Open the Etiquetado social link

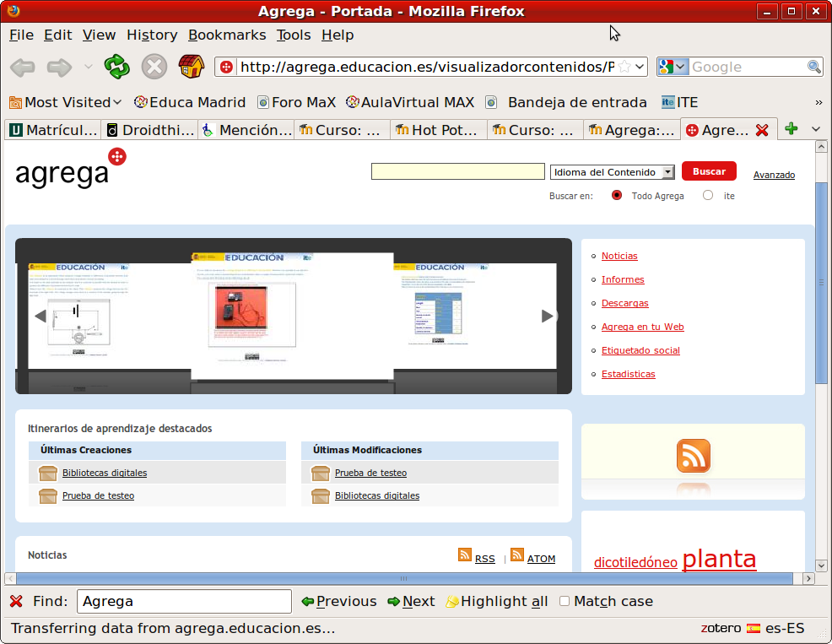point(640,350)
